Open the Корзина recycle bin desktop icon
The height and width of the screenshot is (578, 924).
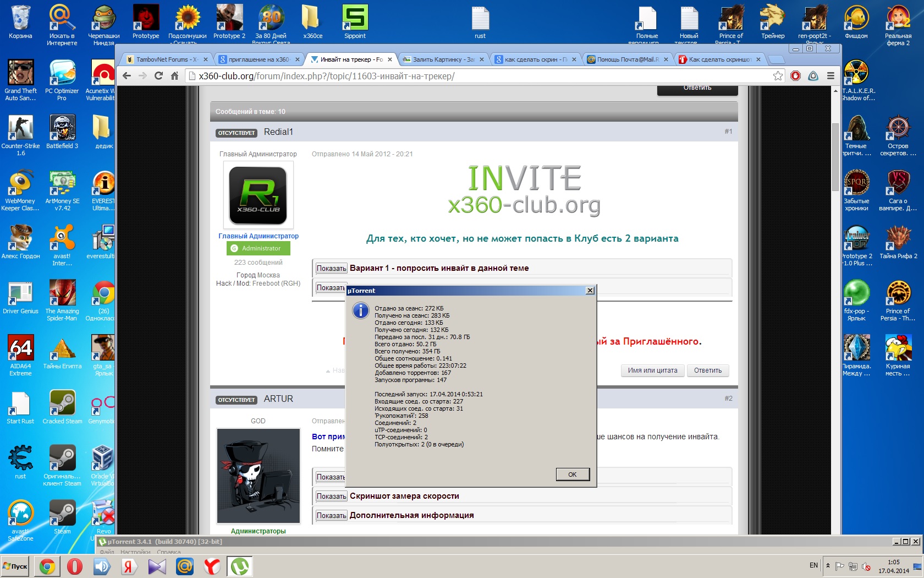tap(20, 22)
